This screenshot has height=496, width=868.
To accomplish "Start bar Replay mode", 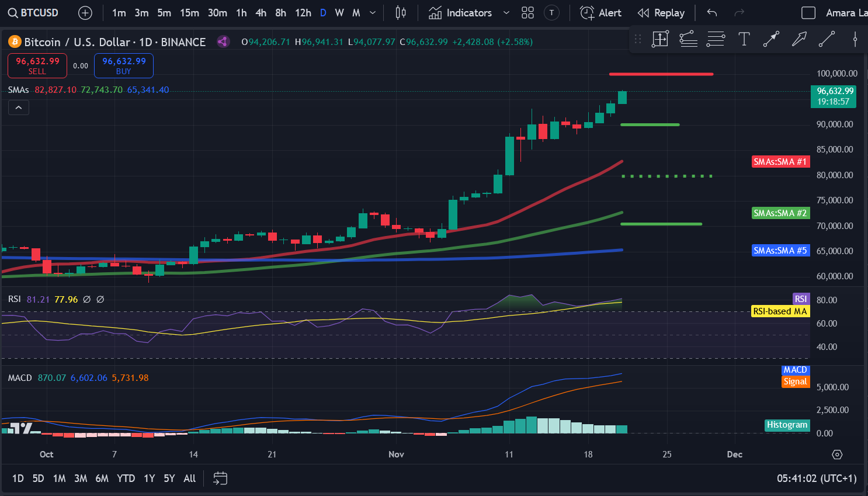I will click(x=661, y=13).
